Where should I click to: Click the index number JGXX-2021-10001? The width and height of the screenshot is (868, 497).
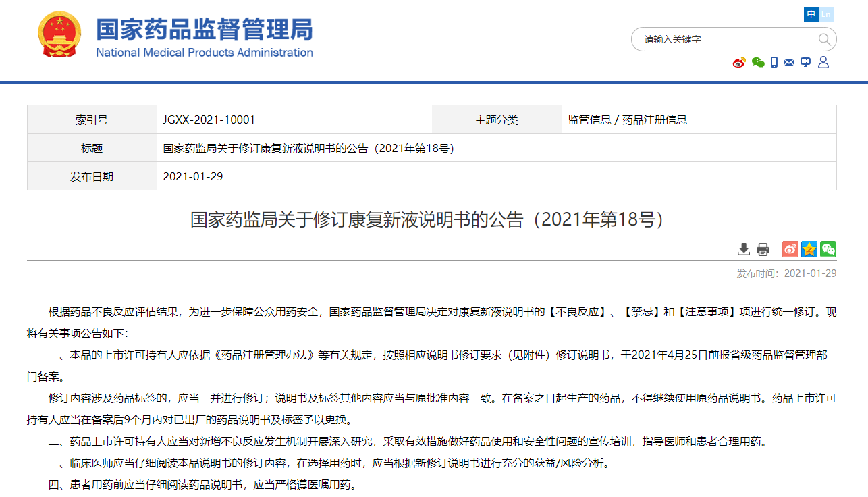(x=209, y=120)
